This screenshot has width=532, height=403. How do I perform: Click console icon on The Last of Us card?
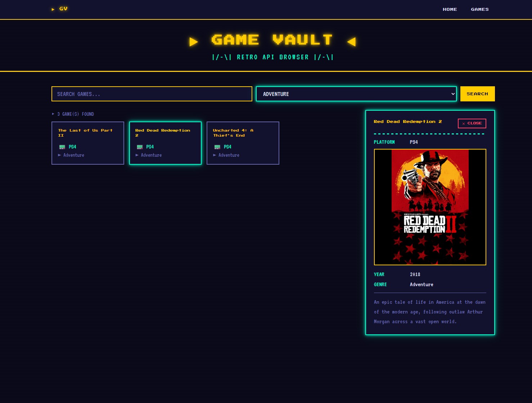(62, 147)
